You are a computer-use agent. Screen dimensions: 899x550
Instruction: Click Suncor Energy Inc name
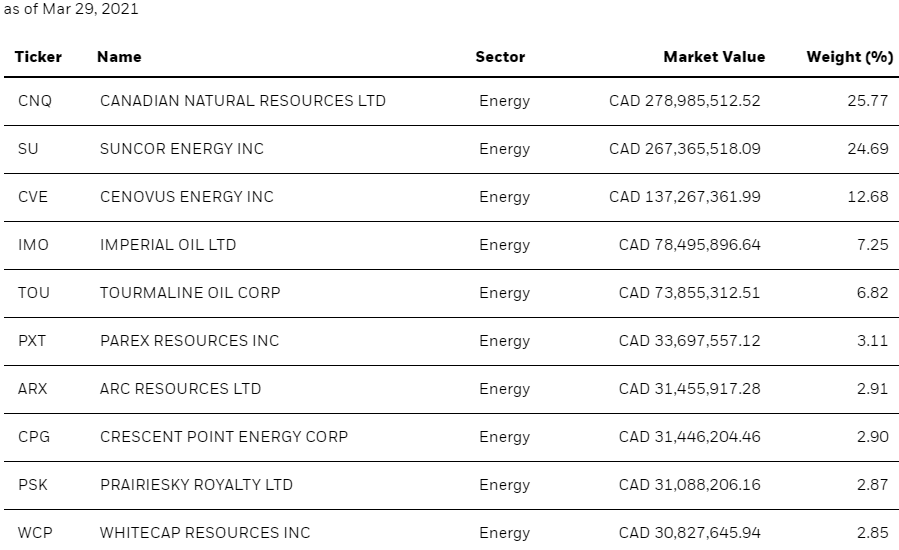[x=182, y=149]
